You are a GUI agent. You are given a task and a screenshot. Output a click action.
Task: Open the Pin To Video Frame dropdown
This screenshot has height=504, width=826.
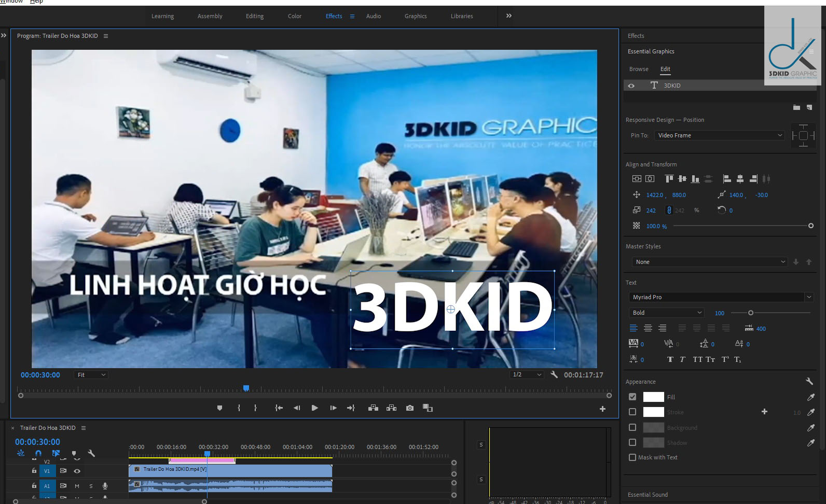point(719,135)
